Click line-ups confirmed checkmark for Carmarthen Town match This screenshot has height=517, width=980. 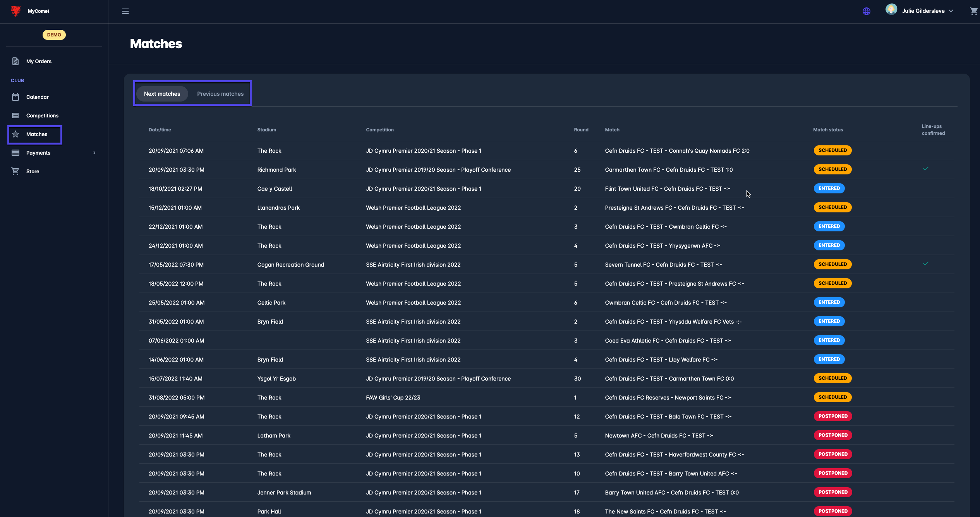[926, 169]
